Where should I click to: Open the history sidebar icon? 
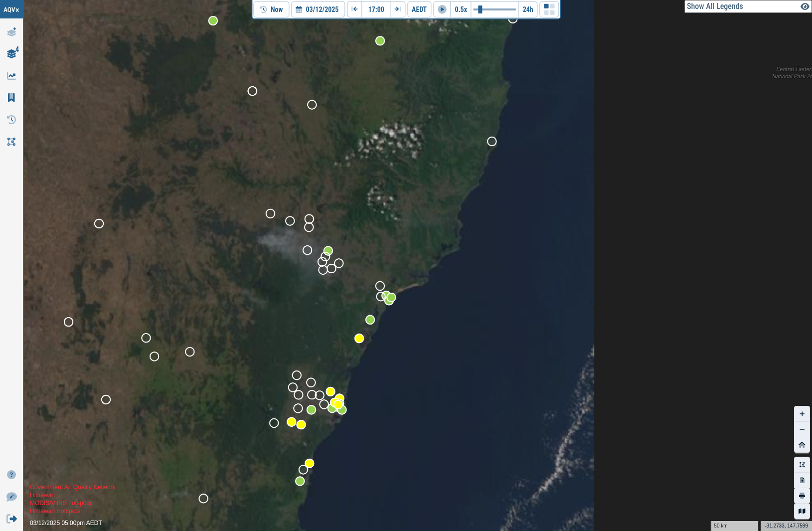[x=11, y=120]
